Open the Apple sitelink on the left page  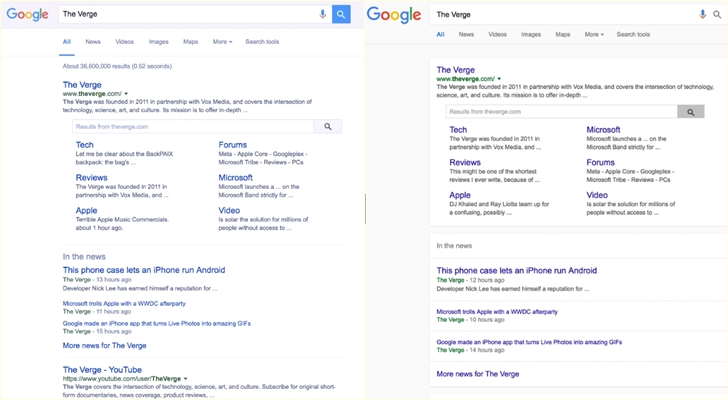coord(86,211)
